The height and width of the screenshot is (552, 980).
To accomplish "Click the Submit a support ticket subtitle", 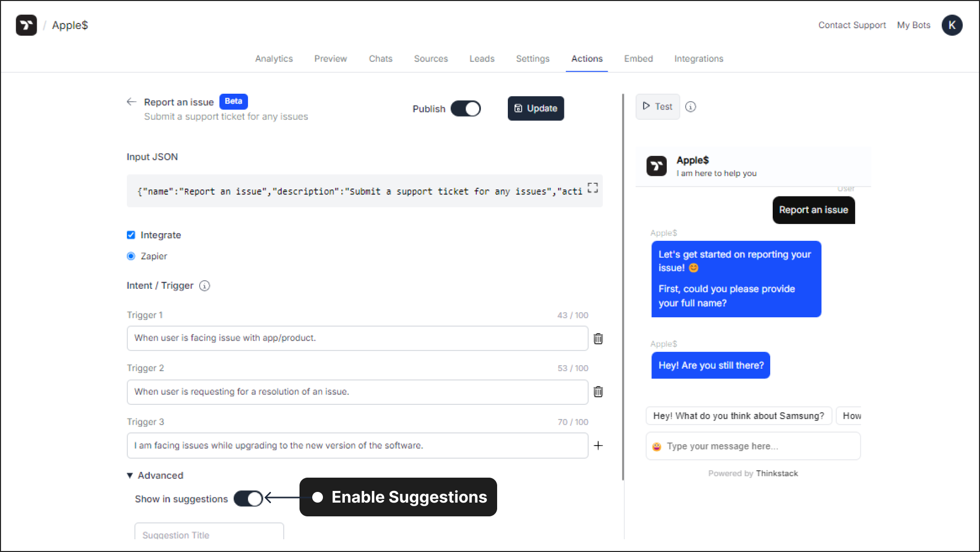I will point(226,117).
